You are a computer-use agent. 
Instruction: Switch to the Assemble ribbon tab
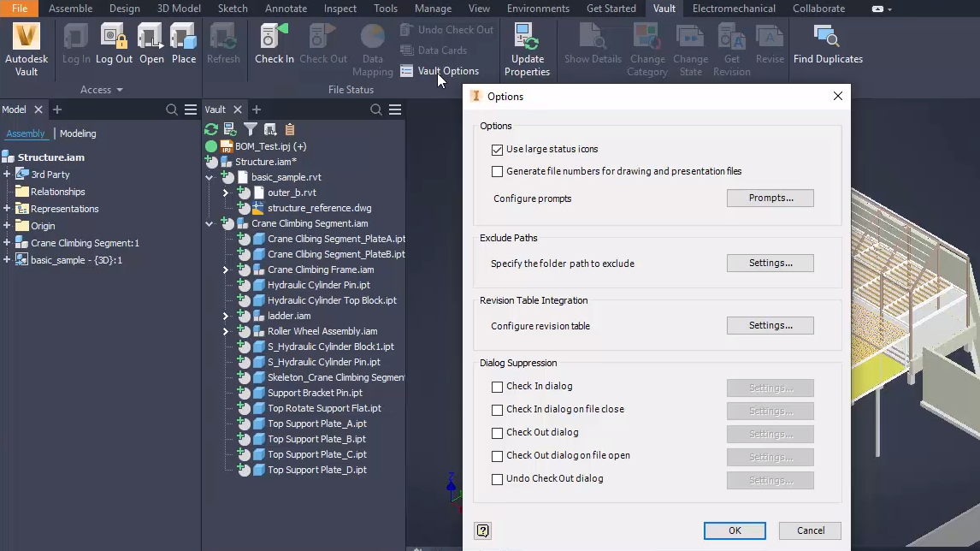tap(71, 9)
